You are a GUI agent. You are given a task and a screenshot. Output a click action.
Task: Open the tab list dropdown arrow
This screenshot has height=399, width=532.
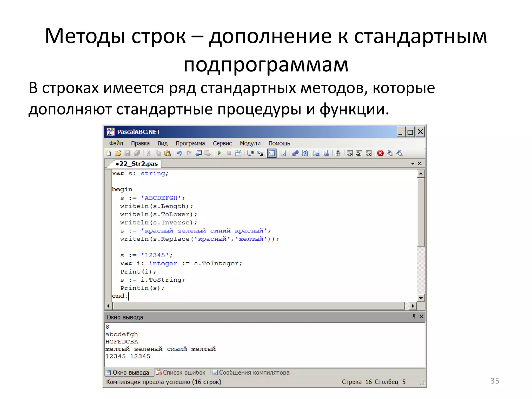(413, 164)
